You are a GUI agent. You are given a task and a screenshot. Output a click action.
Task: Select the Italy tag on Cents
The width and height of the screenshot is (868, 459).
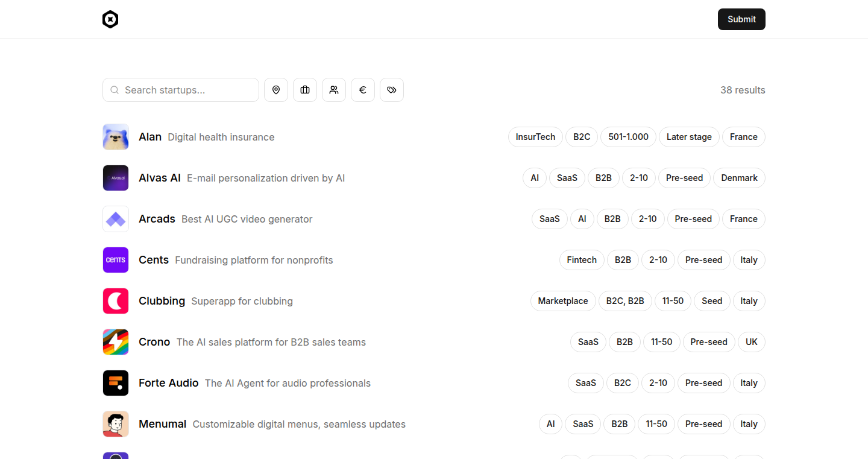coord(749,260)
